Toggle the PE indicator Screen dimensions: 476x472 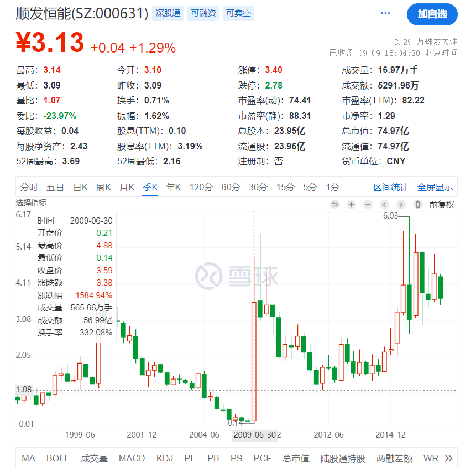[190, 458]
